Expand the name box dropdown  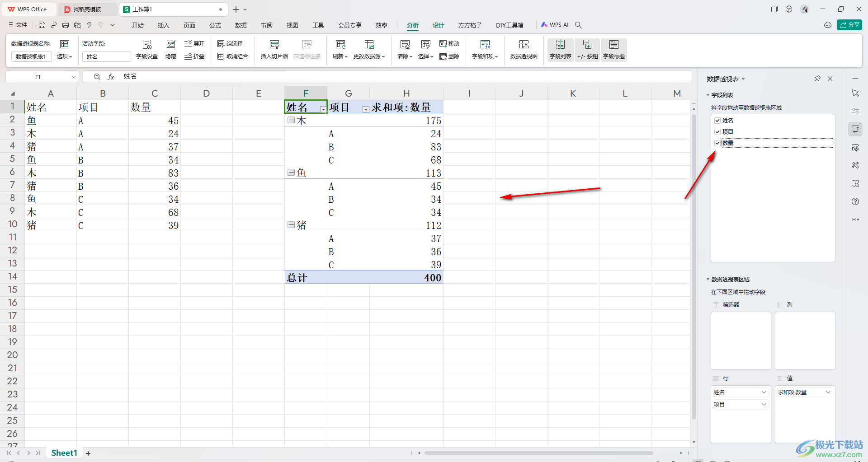pyautogui.click(x=73, y=77)
